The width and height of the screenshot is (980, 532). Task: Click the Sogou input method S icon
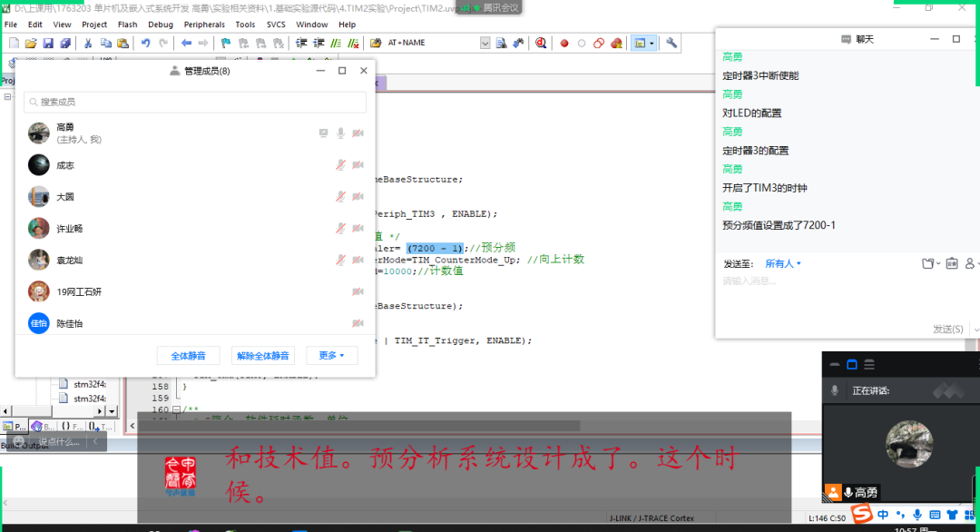point(861,515)
